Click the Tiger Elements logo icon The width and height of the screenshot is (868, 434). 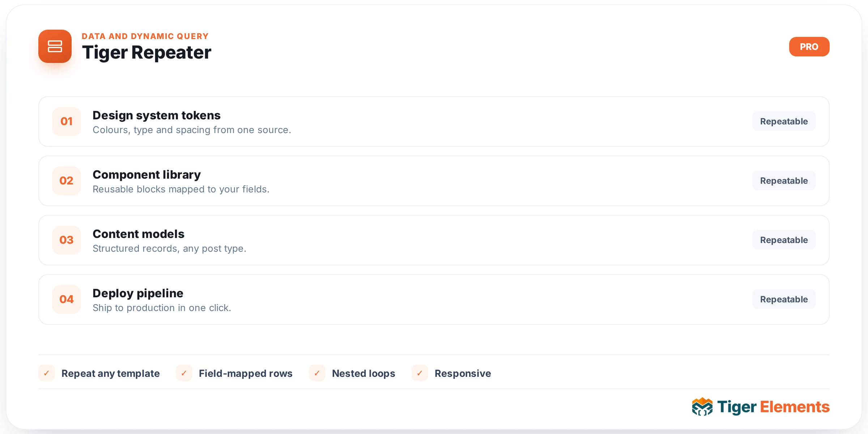(x=702, y=407)
